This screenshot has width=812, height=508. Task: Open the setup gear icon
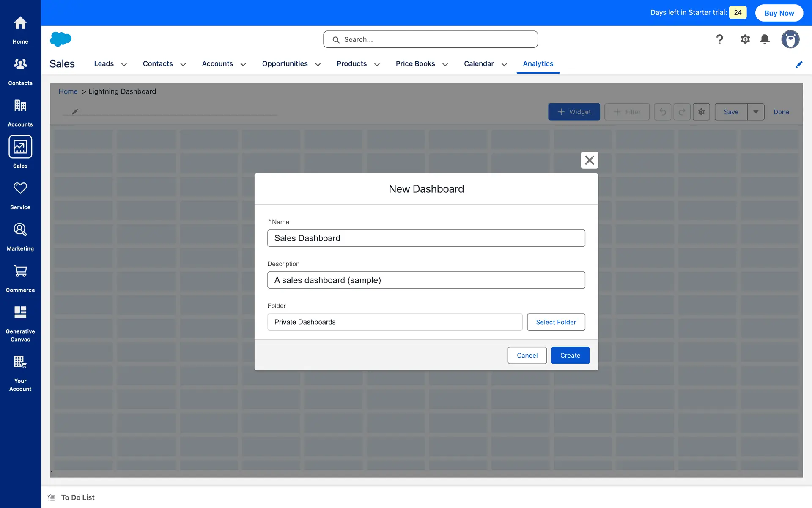tap(745, 39)
